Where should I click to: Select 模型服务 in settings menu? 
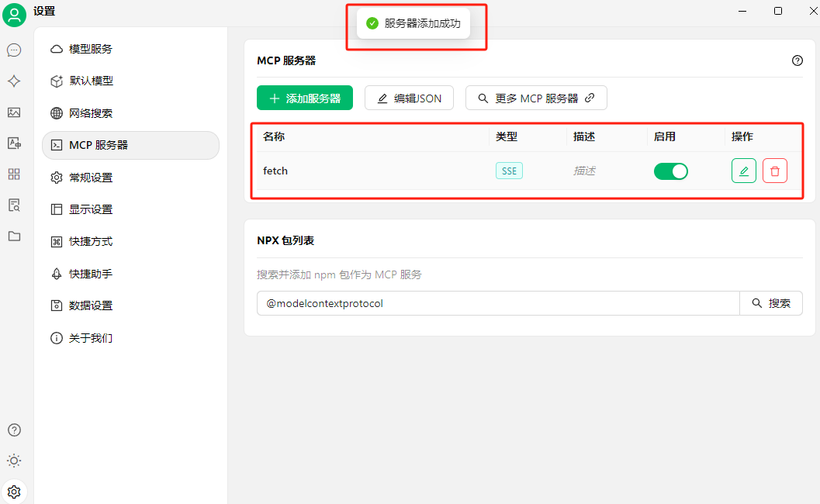click(x=91, y=49)
